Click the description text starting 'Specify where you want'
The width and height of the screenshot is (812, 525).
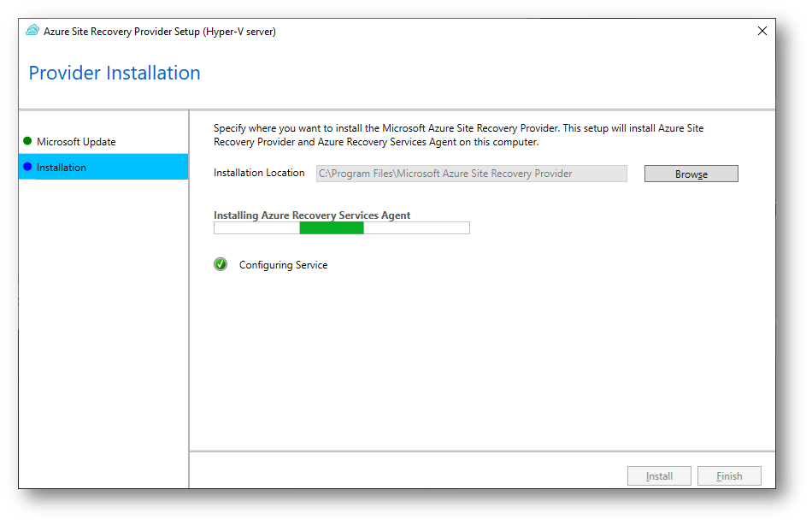(x=458, y=135)
